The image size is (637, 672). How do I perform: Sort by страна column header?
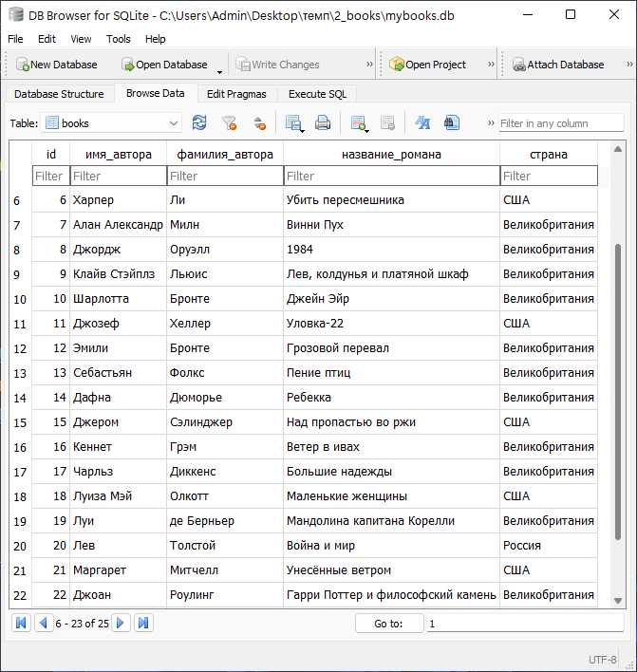549,155
